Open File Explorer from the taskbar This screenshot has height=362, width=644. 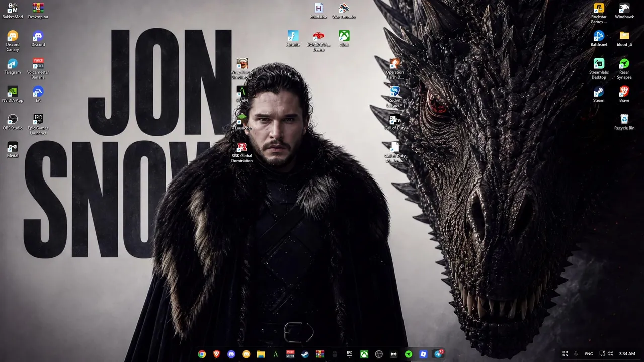coord(261,354)
